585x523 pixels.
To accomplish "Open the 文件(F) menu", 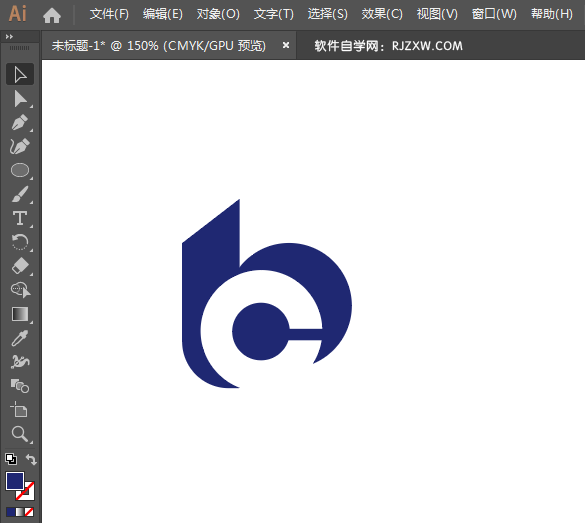I will [x=109, y=14].
